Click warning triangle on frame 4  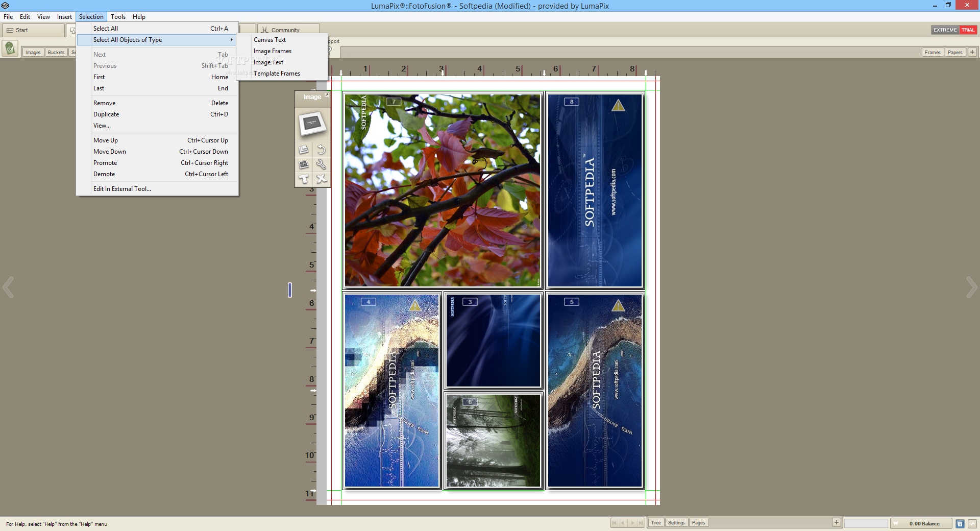pos(415,305)
